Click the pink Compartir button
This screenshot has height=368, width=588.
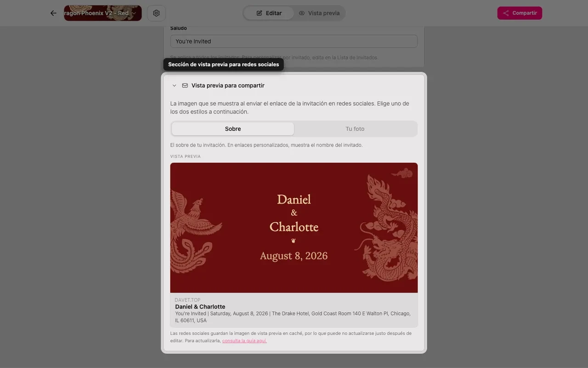[520, 13]
